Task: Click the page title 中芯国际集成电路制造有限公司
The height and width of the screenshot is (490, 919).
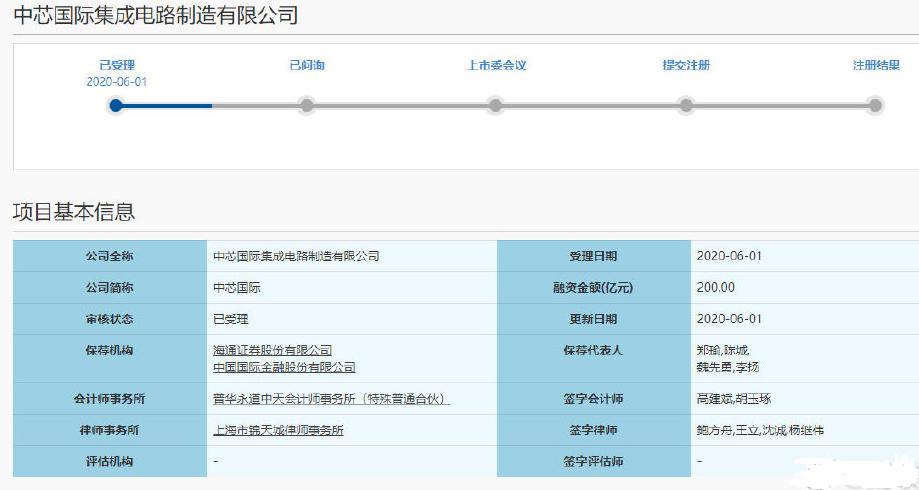Action: tap(156, 15)
